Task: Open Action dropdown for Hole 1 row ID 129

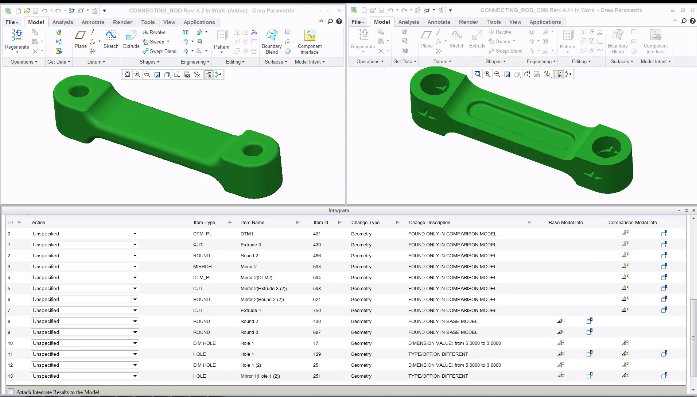Action: [135, 354]
